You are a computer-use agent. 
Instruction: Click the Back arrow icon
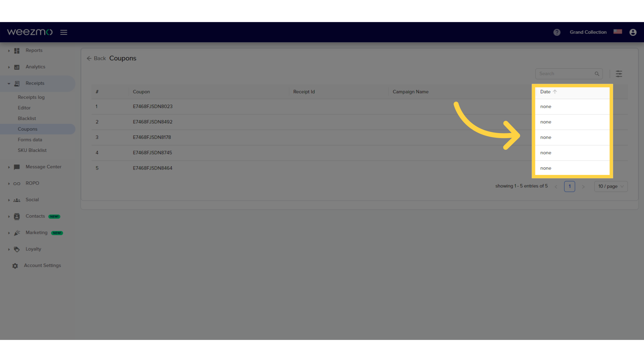89,58
